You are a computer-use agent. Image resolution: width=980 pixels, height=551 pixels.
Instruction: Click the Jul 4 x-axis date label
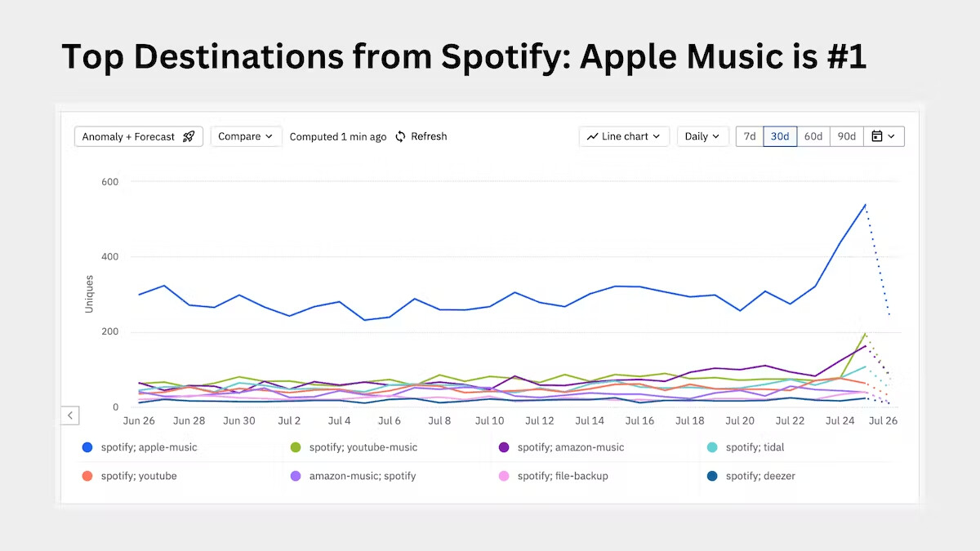click(x=339, y=420)
